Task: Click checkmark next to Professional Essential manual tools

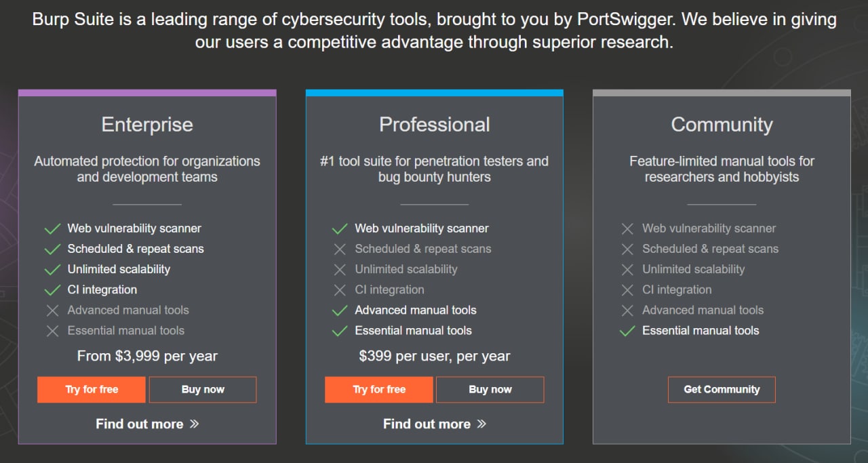Action: coord(340,331)
